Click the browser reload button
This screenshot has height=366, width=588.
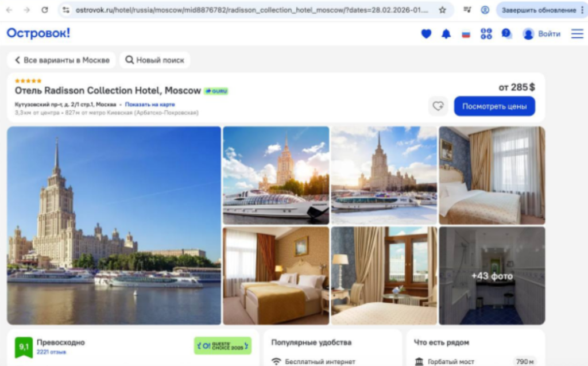pyautogui.click(x=45, y=10)
